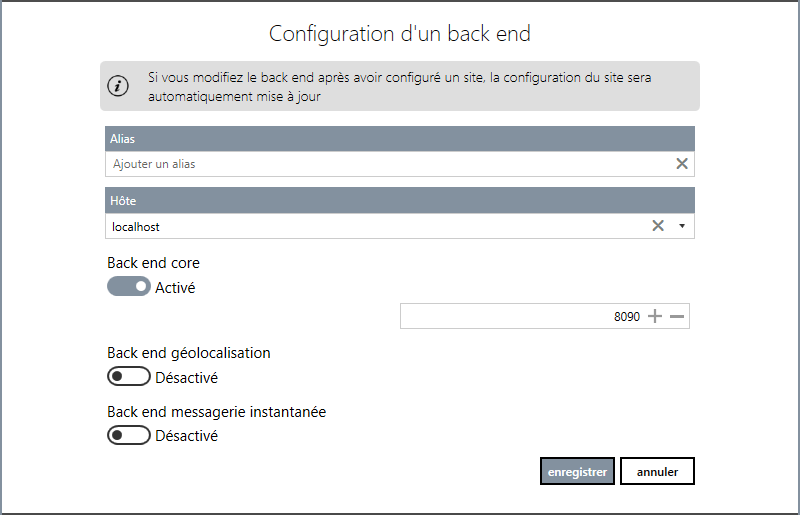Decrease the 8090 port with minus

(677, 316)
